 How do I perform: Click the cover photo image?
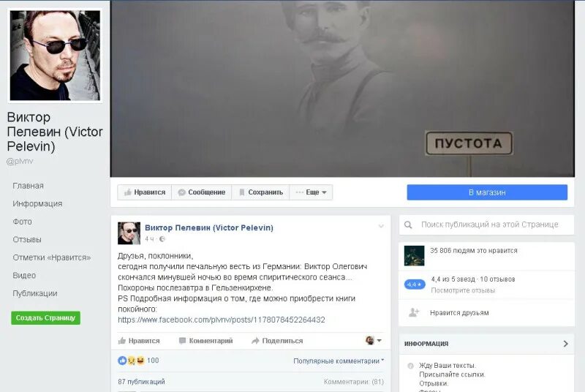[x=342, y=88]
